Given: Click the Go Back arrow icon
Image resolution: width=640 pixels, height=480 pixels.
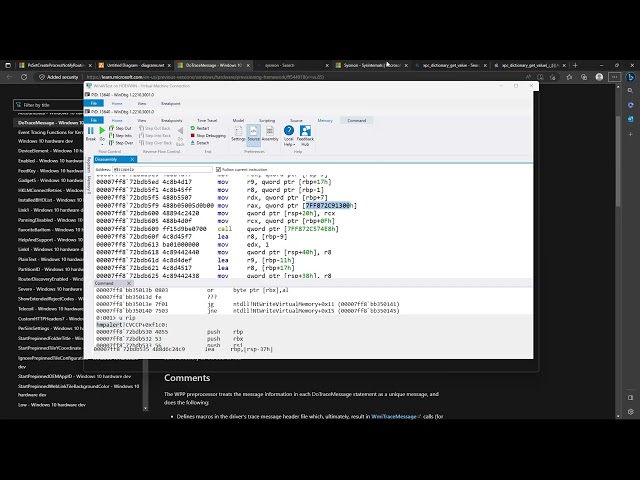Looking at the screenshot, I should (x=180, y=131).
